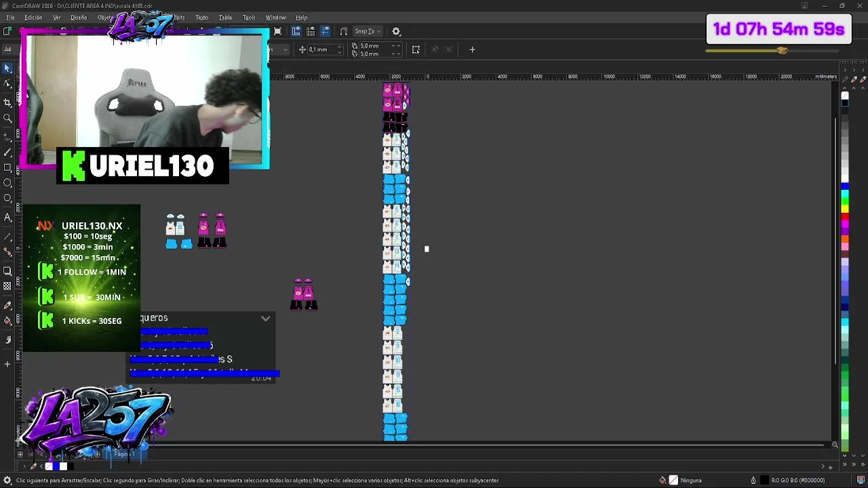Click the gear icon in bottom-left status bar
Screen dimensions: 868x488
click(7, 480)
